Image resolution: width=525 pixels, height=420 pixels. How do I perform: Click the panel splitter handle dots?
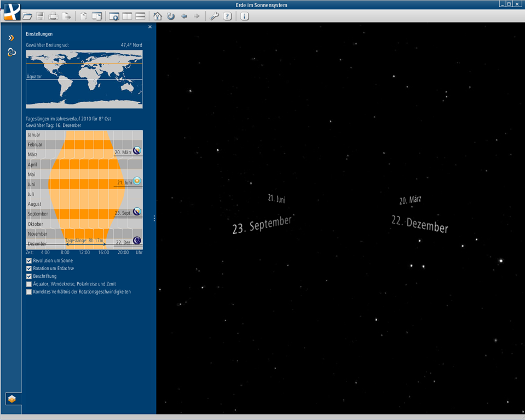click(154, 218)
